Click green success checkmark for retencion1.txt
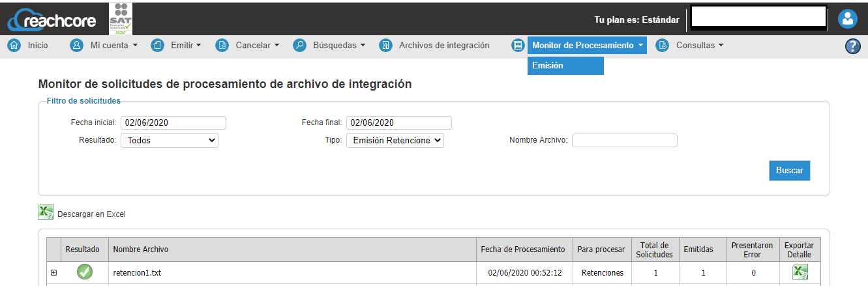 pos(84,272)
